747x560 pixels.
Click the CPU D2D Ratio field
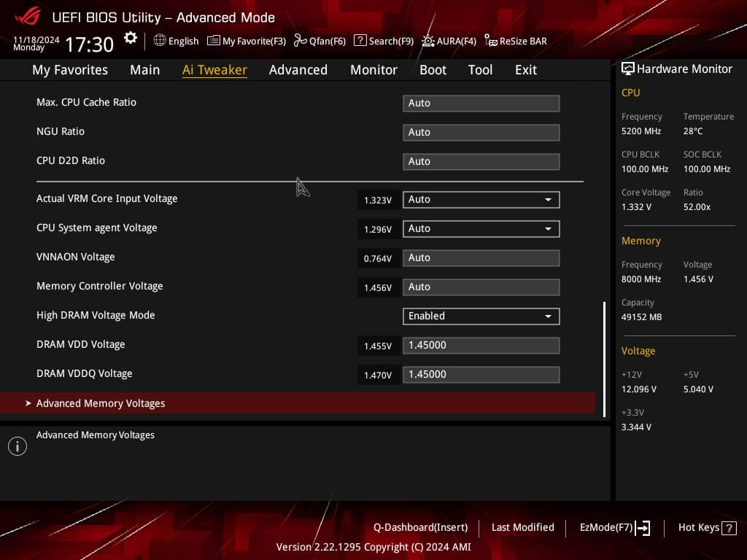[x=481, y=161]
